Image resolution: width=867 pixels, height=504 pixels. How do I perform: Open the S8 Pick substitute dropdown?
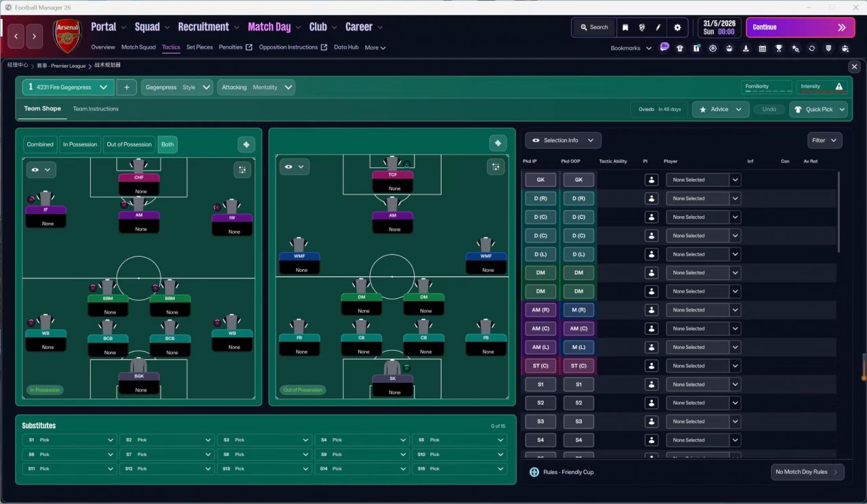264,455
